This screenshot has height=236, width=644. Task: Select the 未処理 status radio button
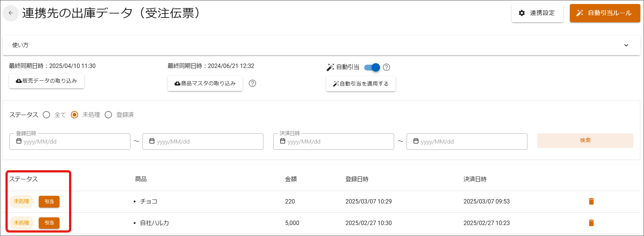[x=75, y=115]
